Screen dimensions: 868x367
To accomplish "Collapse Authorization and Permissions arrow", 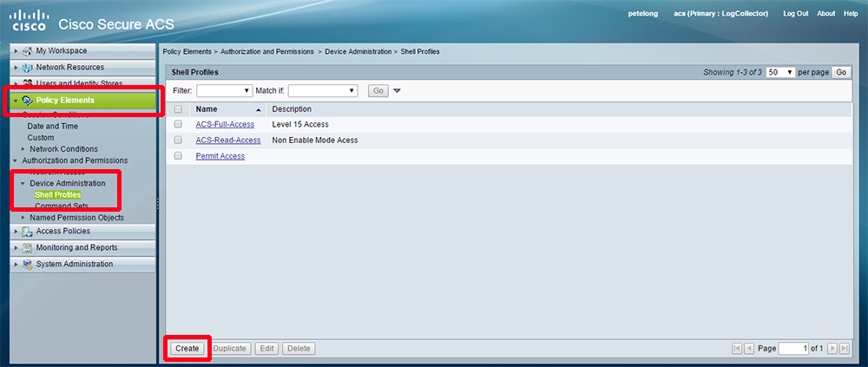I will coord(16,161).
